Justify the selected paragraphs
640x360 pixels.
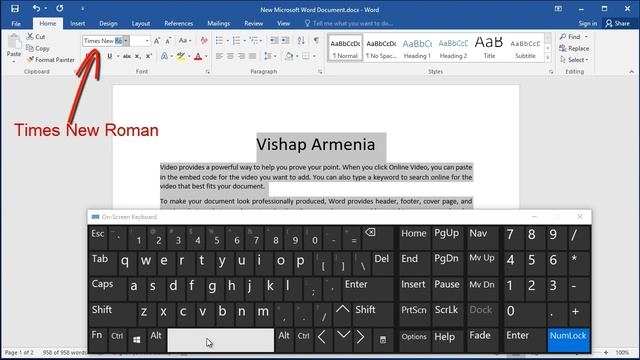(x=253, y=56)
